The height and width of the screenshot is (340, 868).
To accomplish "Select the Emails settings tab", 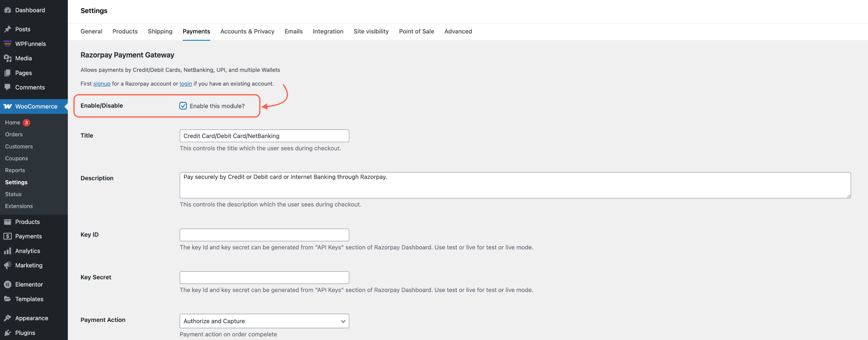I will pyautogui.click(x=293, y=31).
